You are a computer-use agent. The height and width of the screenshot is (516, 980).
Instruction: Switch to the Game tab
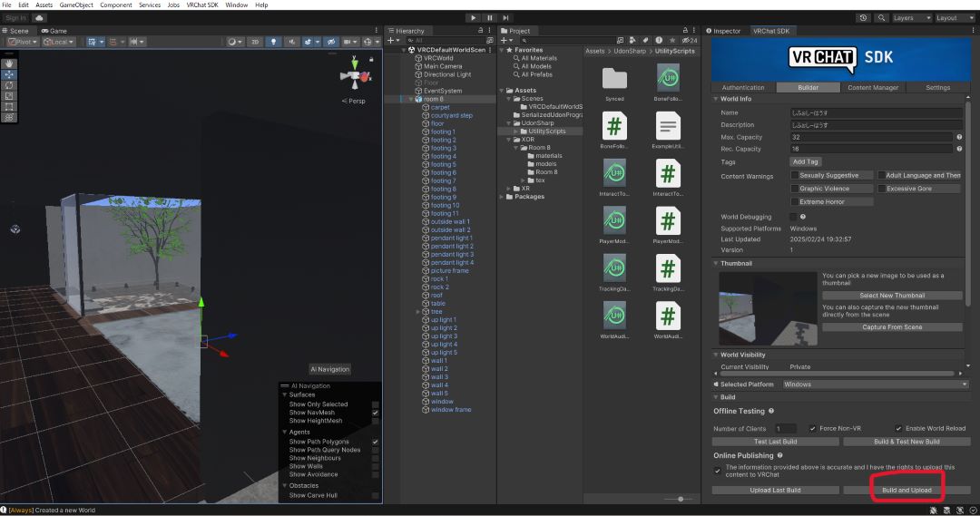pyautogui.click(x=54, y=31)
